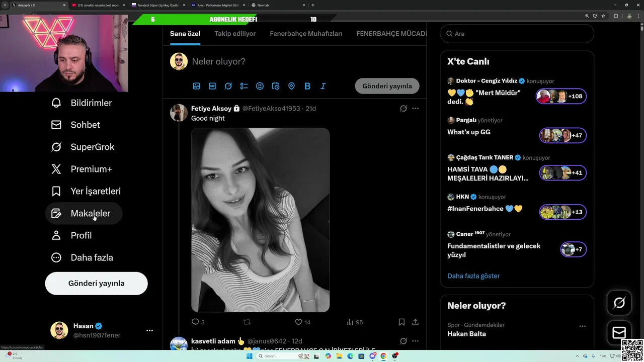
Task: Click the greyed composer Gönderi yayınla button
Action: click(x=387, y=86)
